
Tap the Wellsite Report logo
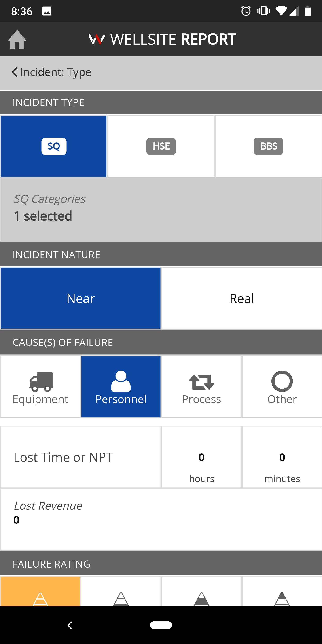[162, 39]
